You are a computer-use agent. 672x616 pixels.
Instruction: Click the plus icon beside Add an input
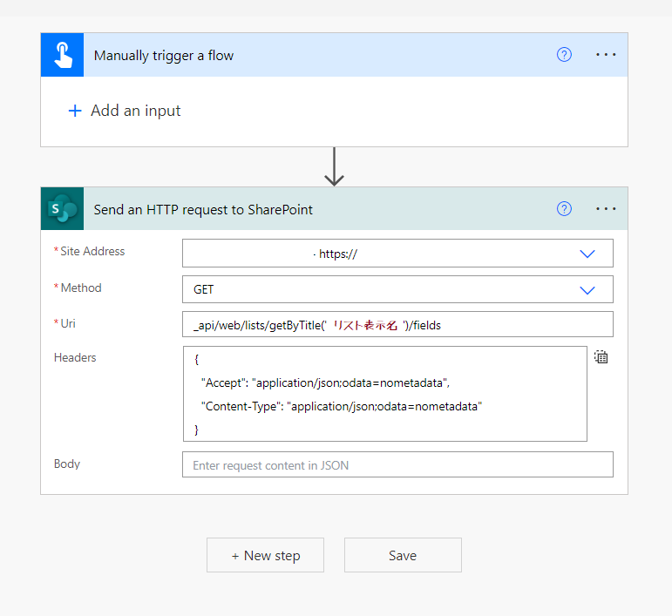tap(75, 111)
